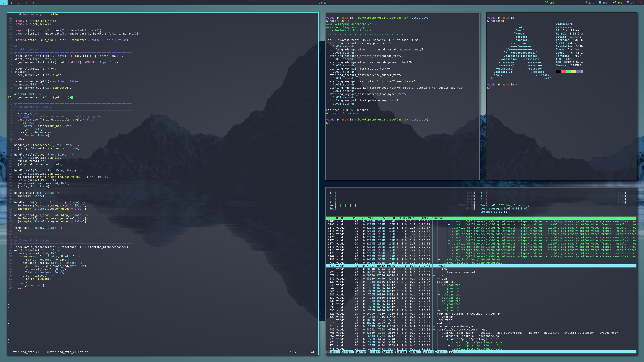Screen dimensions: 644x362
Task: Switch to workspace 3 in polybar
Action: [x=19, y=3]
